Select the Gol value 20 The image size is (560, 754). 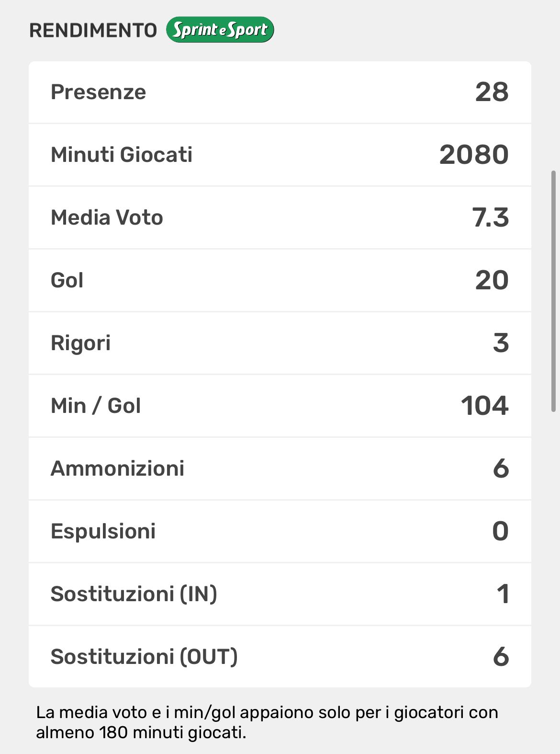click(x=492, y=280)
